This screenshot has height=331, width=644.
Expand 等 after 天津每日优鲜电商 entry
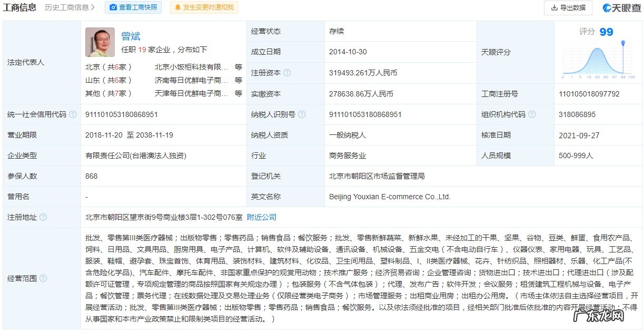point(238,93)
